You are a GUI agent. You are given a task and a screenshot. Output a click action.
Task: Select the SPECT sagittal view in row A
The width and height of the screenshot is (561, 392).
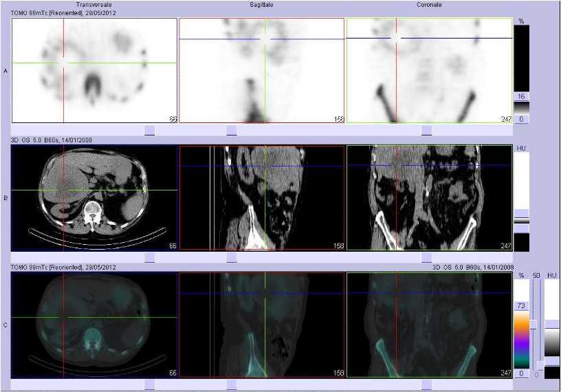pyautogui.click(x=261, y=71)
